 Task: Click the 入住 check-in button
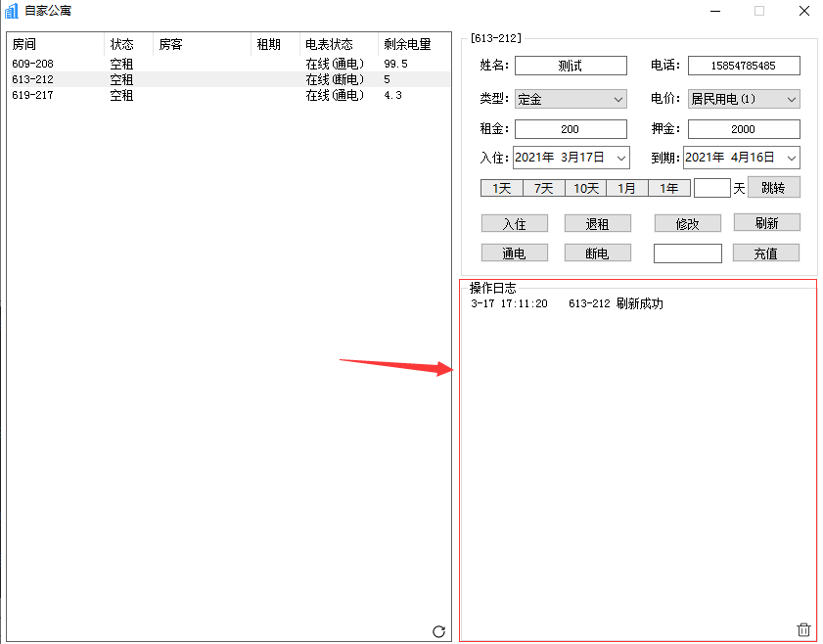coord(515,223)
